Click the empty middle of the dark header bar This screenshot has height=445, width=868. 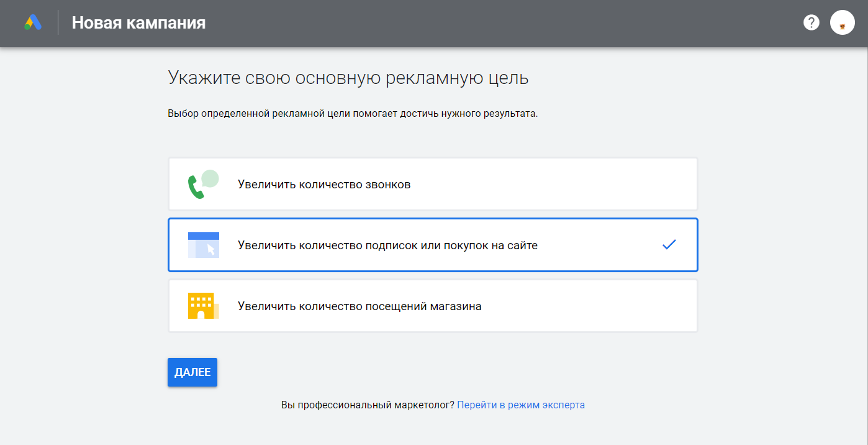point(497,23)
